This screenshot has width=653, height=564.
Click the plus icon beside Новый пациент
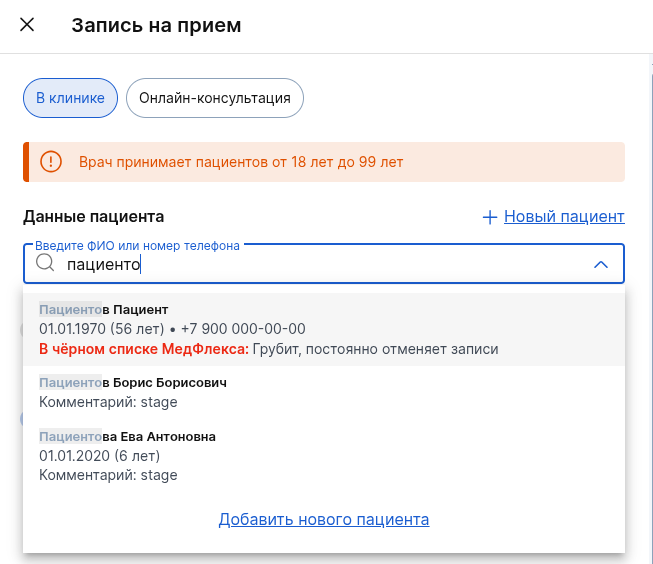490,217
